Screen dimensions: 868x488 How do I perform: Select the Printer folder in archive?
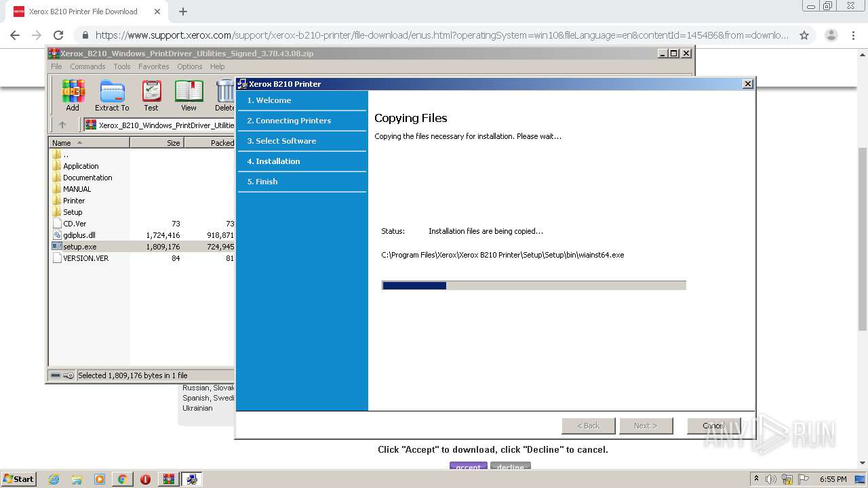tap(74, 201)
